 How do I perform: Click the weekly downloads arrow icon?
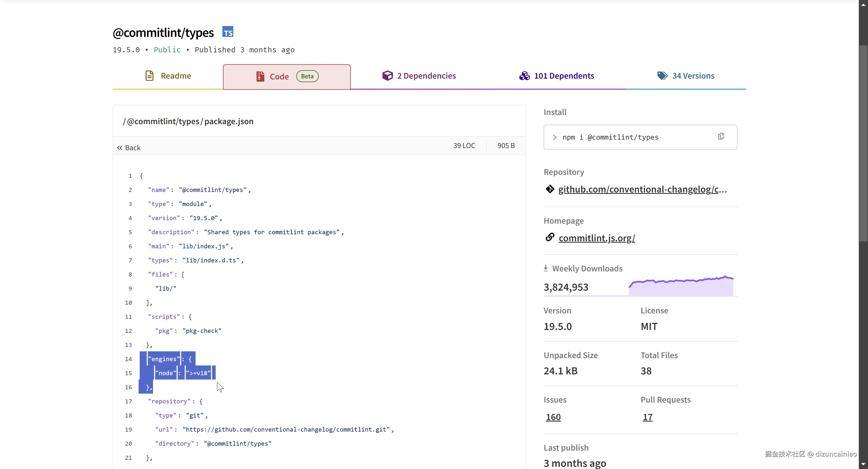coord(545,268)
